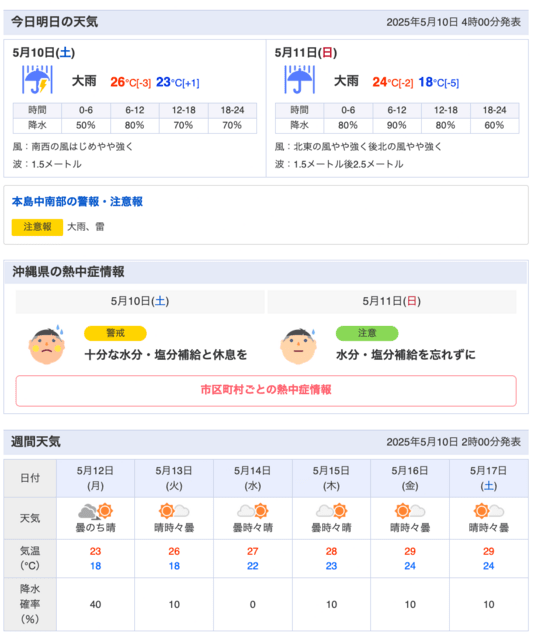Open 本島中南部の警報・注意報 link

[x=77, y=202]
